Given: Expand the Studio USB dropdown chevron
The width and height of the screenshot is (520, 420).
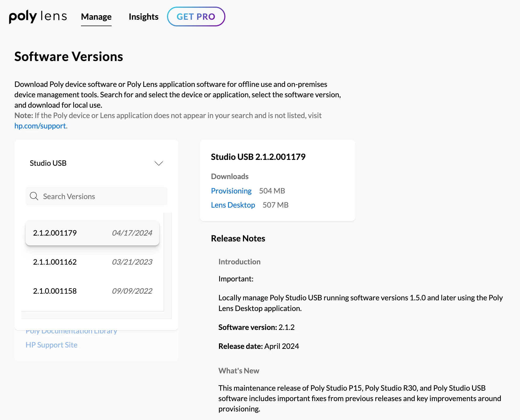Looking at the screenshot, I should pos(159,163).
